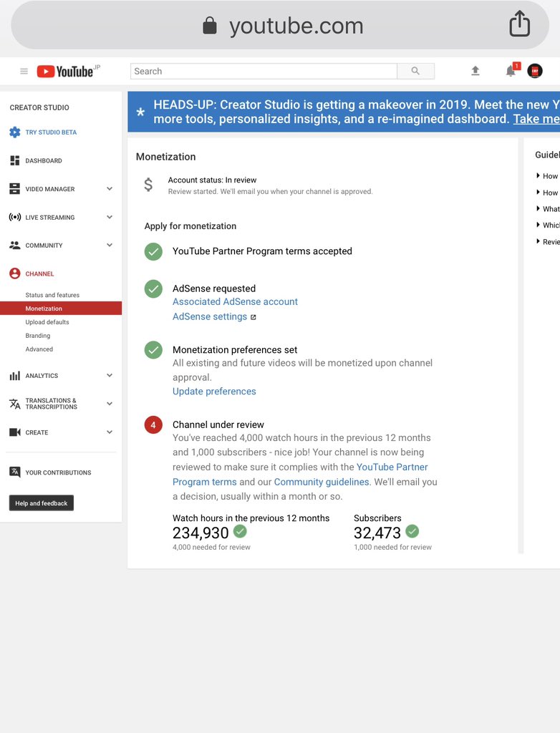Screen dimensions: 560x733
Task: Select the Monetization submenu item
Action: click(61, 309)
